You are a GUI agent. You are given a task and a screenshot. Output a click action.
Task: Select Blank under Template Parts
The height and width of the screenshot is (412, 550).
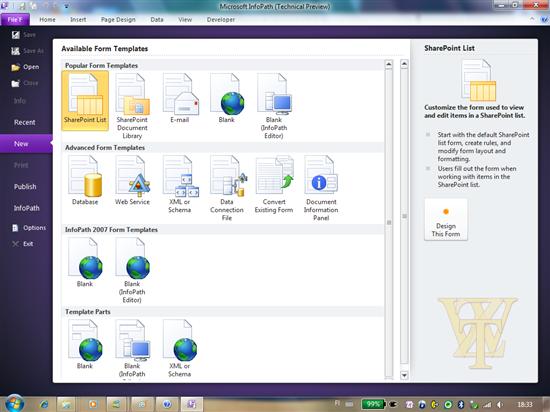85,344
